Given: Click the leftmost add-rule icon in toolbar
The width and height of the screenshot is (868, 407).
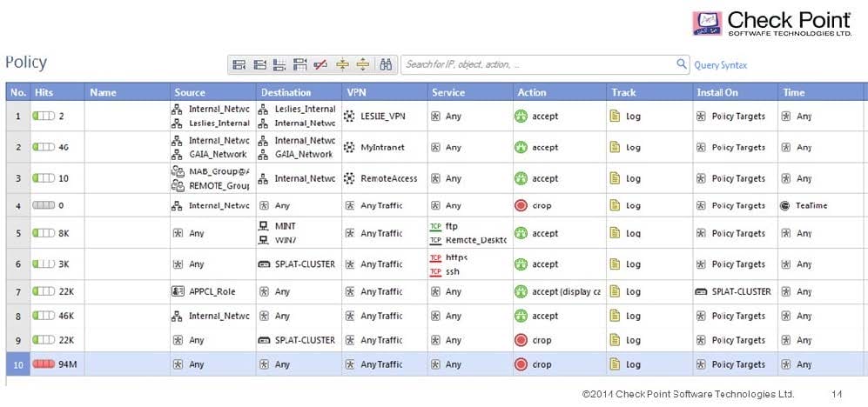Looking at the screenshot, I should [239, 64].
